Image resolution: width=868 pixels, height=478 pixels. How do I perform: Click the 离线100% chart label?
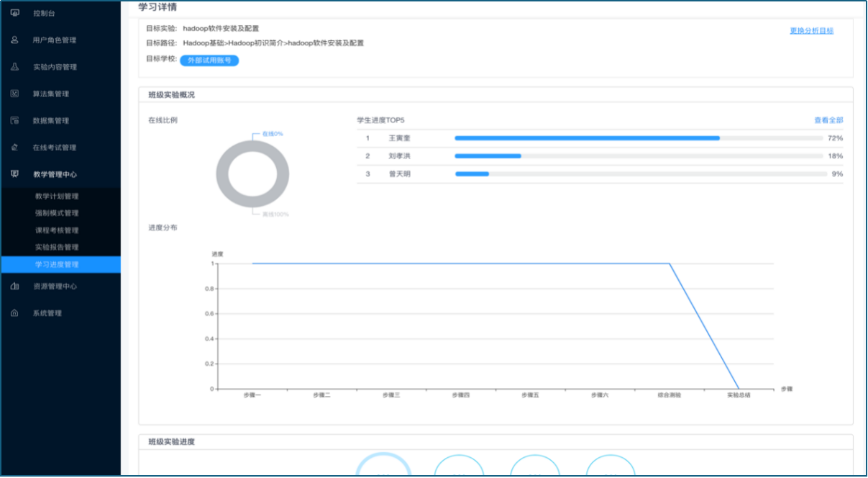pos(275,215)
